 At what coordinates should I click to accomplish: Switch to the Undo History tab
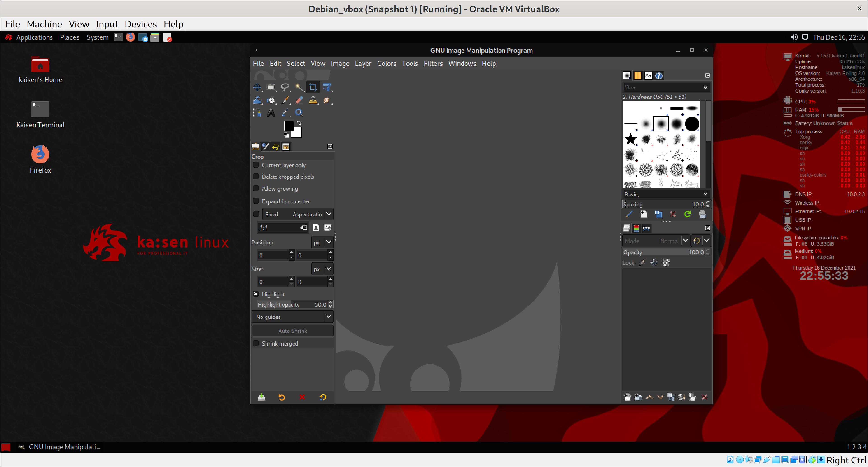276,147
